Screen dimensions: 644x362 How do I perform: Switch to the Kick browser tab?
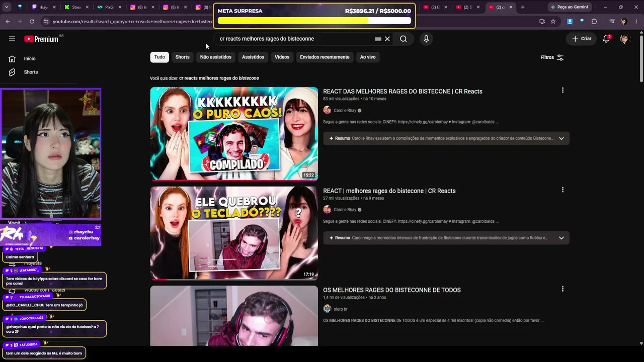click(76, 7)
